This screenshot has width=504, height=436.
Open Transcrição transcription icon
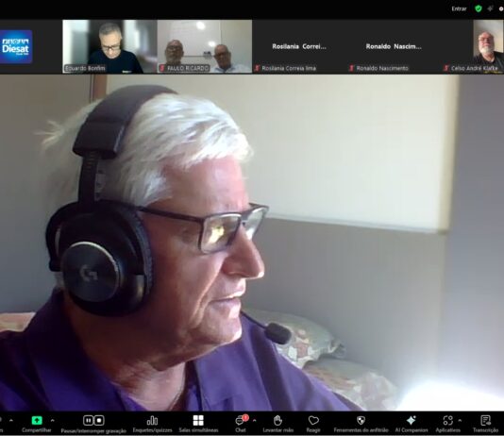point(485,420)
